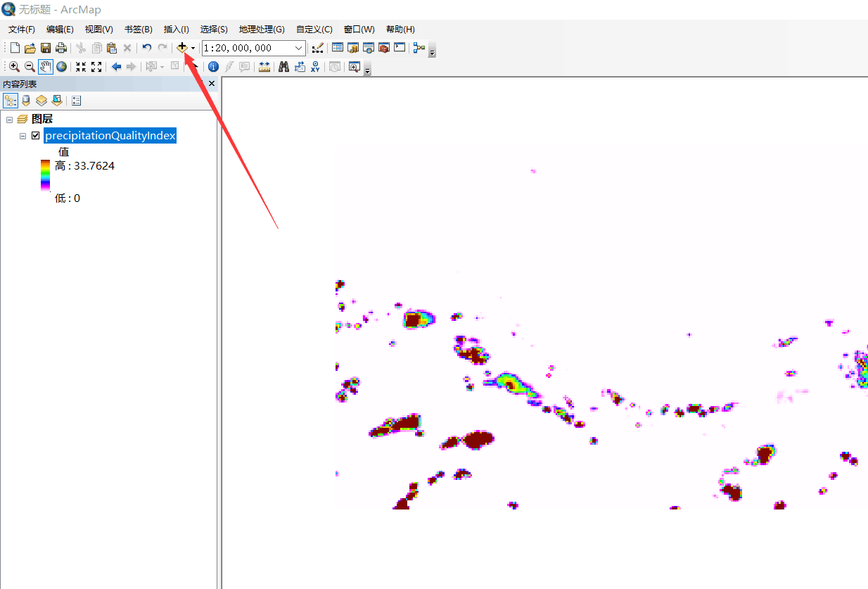The image size is (868, 589).
Task: Open the Select Features dropdown arrow
Action: [x=162, y=67]
